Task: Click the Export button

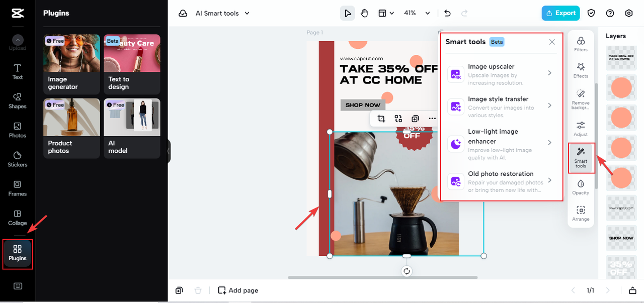Action: (x=560, y=13)
